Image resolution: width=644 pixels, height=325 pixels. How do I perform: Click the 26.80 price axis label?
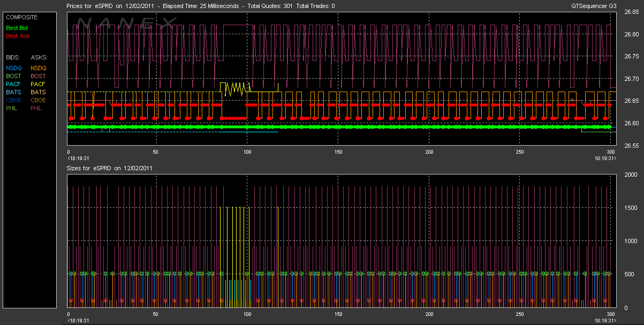point(632,34)
